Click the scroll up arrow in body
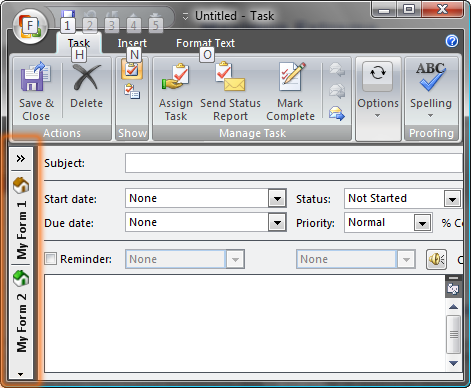 click(453, 307)
